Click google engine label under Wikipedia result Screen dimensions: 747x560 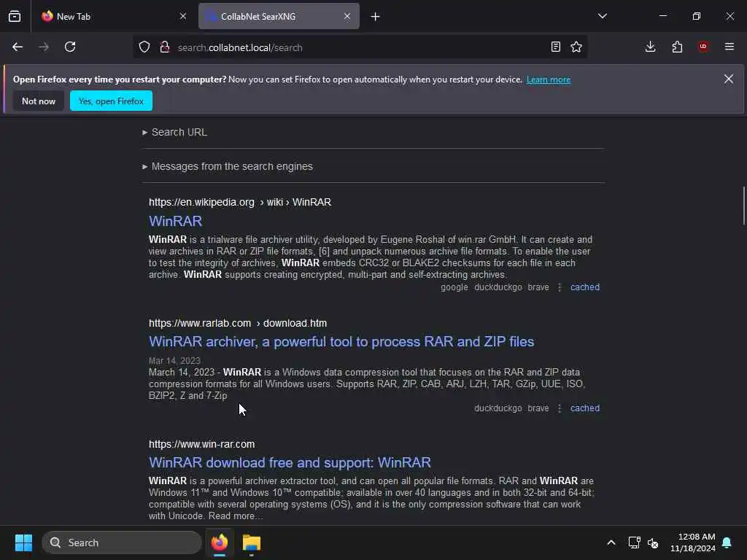pyautogui.click(x=454, y=287)
